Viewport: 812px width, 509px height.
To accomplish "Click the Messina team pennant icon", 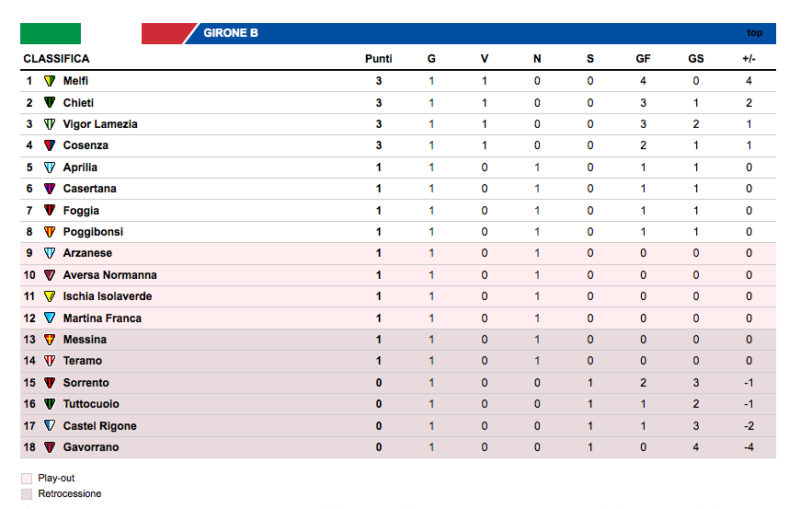I will [x=50, y=340].
